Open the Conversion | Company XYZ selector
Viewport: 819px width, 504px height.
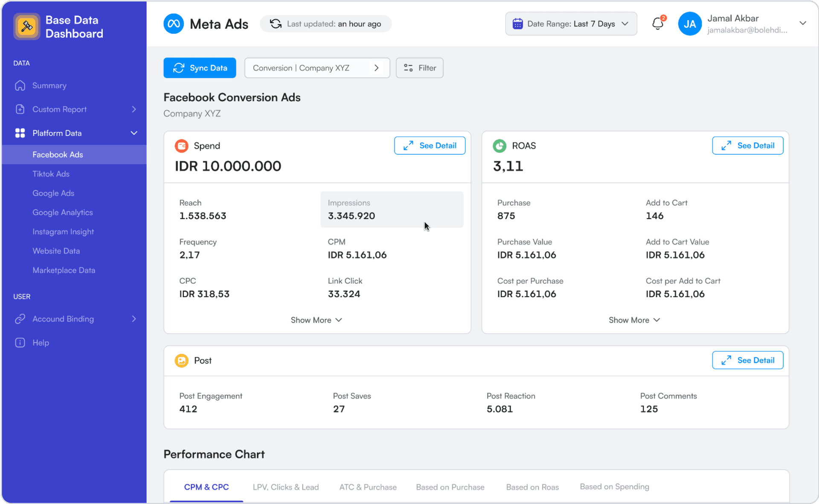pyautogui.click(x=317, y=68)
